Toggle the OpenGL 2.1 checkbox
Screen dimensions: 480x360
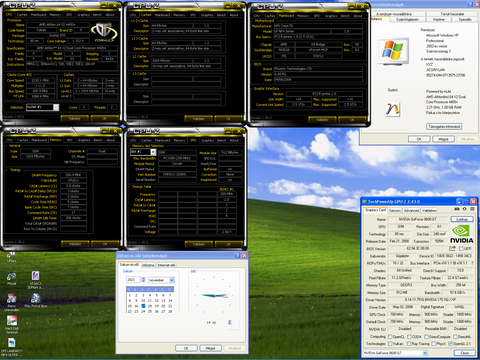pyautogui.click(x=451, y=344)
